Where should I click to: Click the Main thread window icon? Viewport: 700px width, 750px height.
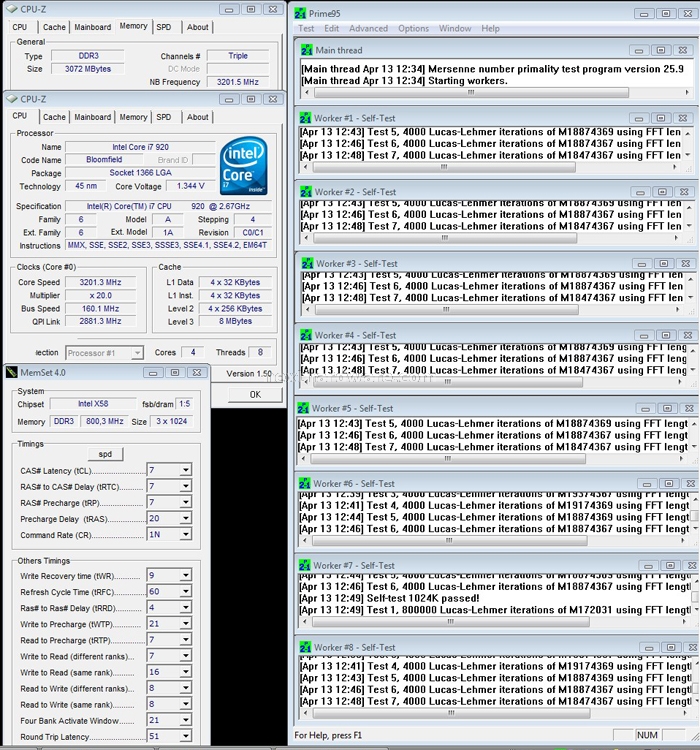(307, 50)
